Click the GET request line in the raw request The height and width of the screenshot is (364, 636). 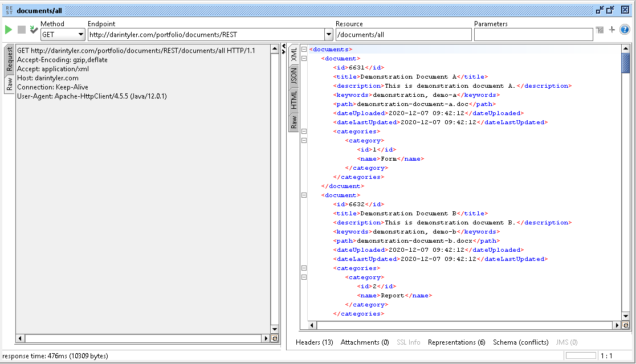point(136,51)
